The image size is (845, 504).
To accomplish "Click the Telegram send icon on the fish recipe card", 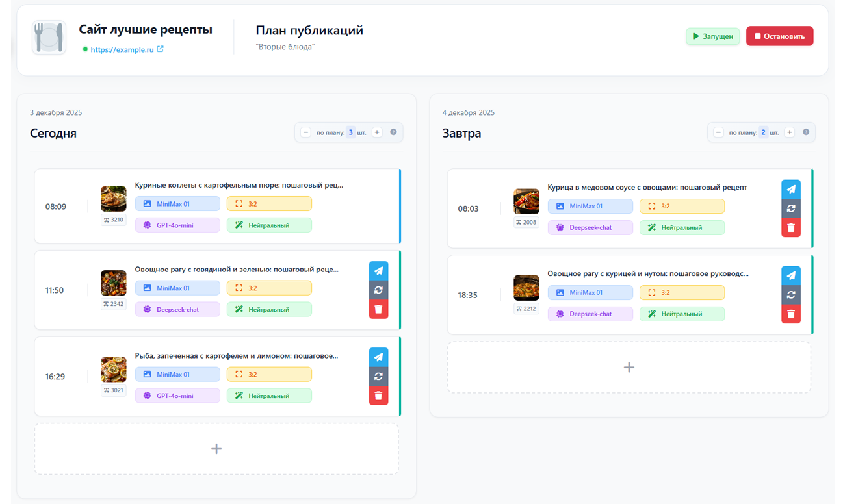I will coord(378,357).
